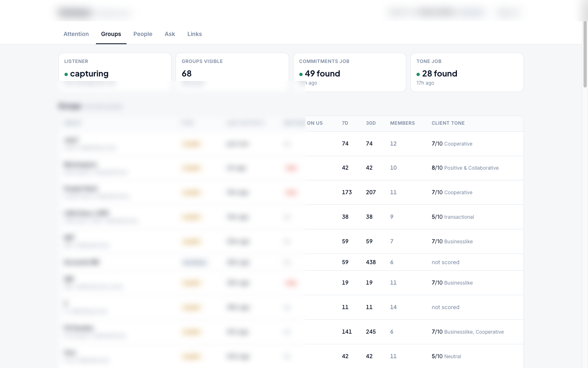588x368 pixels.
Task: Click the '7/10 Businesslike, Cooperative' tone cell
Action: (x=468, y=332)
